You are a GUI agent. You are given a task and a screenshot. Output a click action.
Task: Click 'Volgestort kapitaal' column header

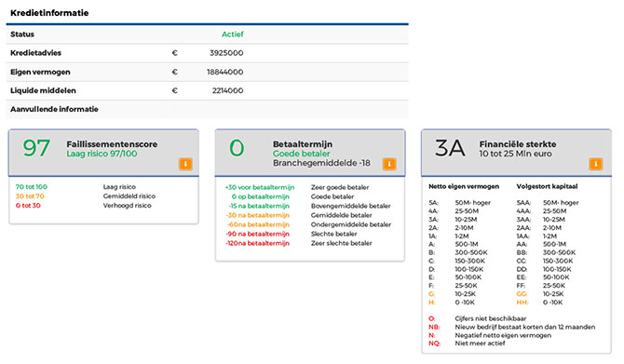547,186
